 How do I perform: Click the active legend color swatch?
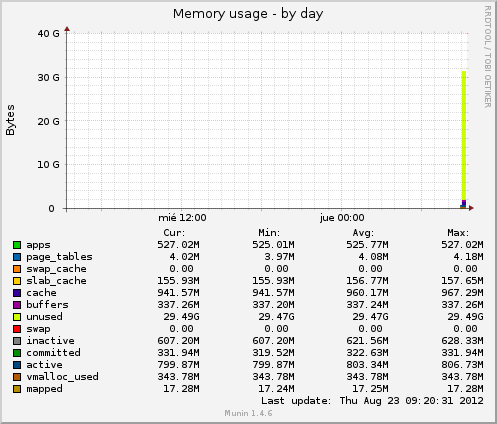tap(17, 365)
